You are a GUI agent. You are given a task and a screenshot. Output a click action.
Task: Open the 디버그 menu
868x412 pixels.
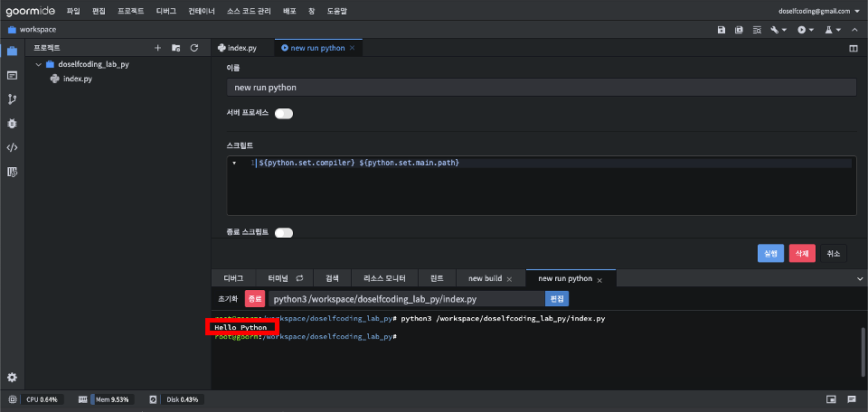click(x=166, y=11)
